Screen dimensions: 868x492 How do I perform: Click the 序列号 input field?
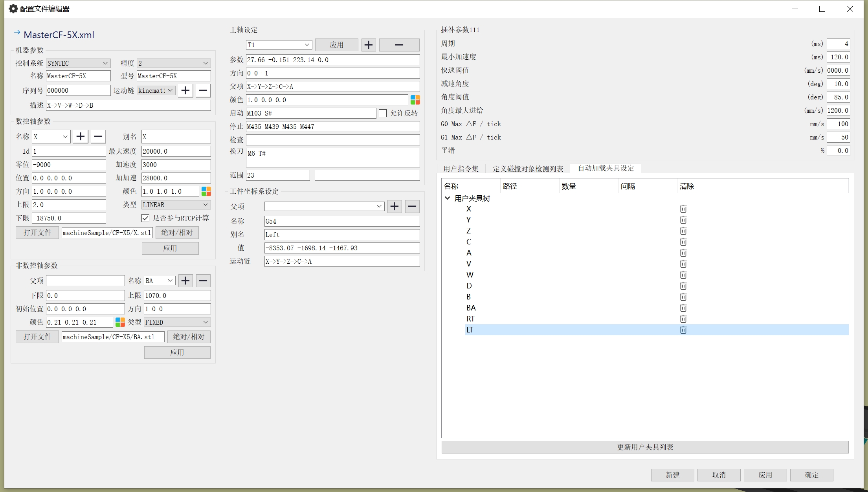pos(78,90)
